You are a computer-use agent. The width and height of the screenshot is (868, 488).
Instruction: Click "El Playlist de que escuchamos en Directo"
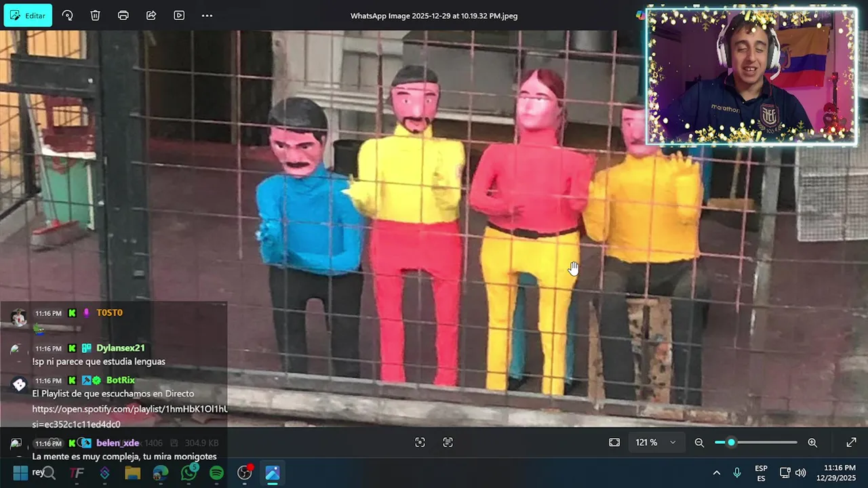point(113,393)
